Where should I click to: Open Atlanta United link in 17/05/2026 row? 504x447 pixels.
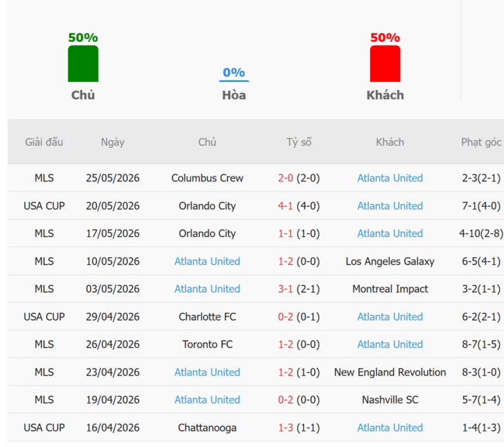pyautogui.click(x=390, y=233)
